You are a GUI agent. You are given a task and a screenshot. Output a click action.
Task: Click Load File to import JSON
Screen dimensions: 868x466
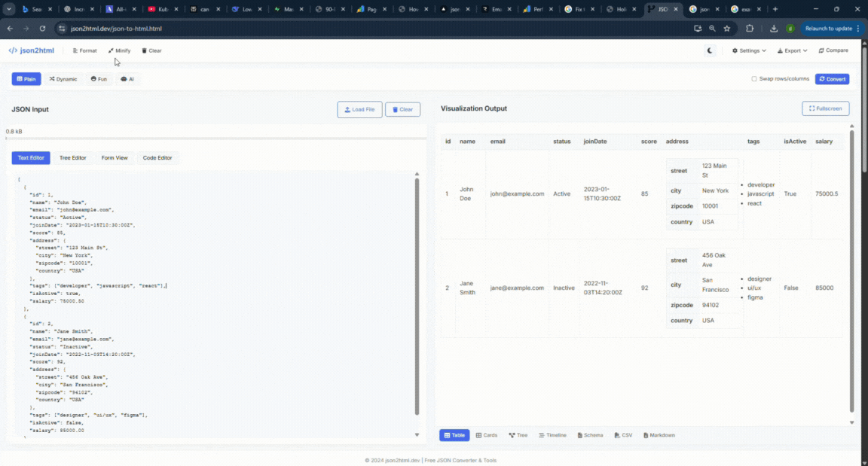click(x=359, y=108)
